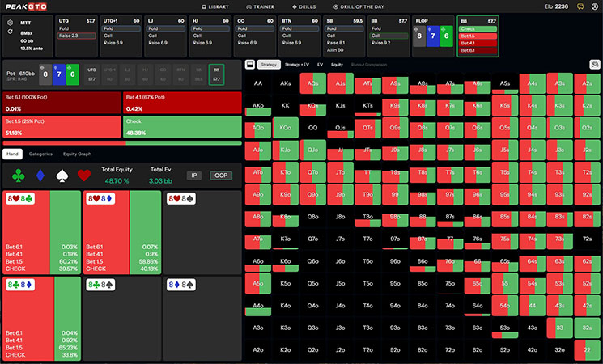Open the Strategy + EV tab
The width and height of the screenshot is (603, 364).
point(299,64)
